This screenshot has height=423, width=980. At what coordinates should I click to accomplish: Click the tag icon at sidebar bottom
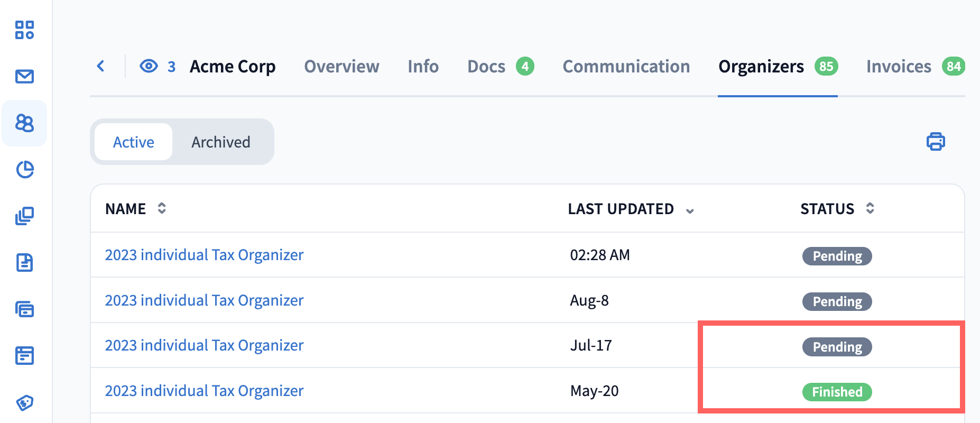click(24, 402)
